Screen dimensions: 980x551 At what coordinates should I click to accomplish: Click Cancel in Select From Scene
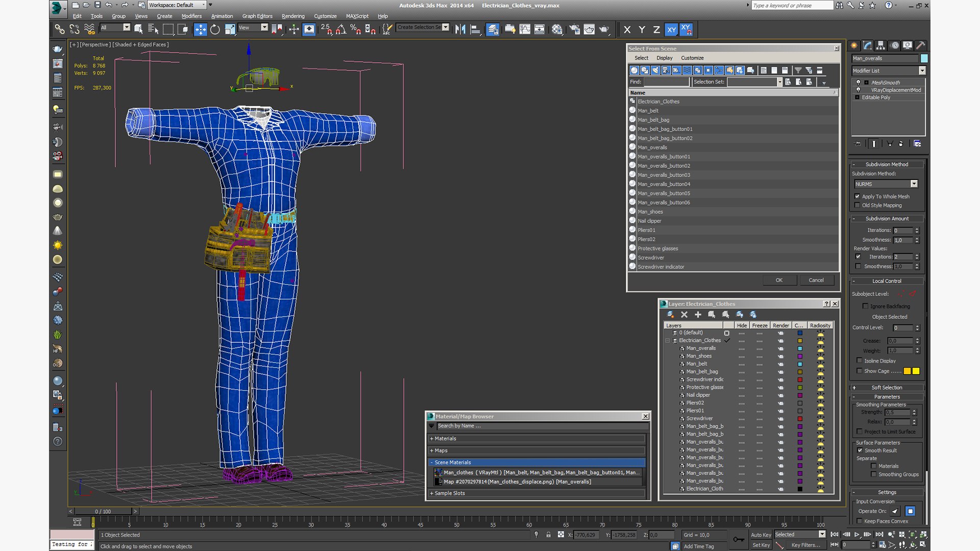pos(816,280)
